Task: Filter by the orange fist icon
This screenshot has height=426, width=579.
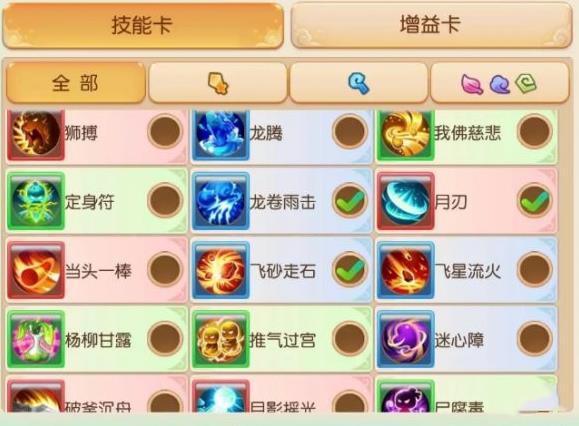Action: 217,83
